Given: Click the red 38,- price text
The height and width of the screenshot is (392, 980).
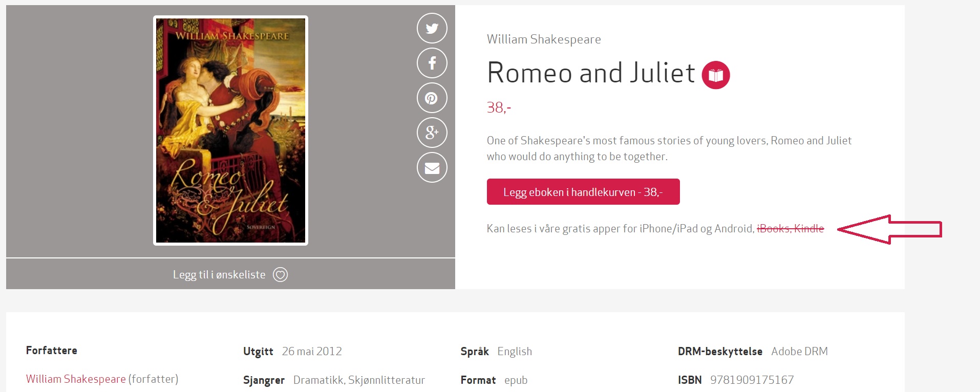Looking at the screenshot, I should tap(498, 108).
